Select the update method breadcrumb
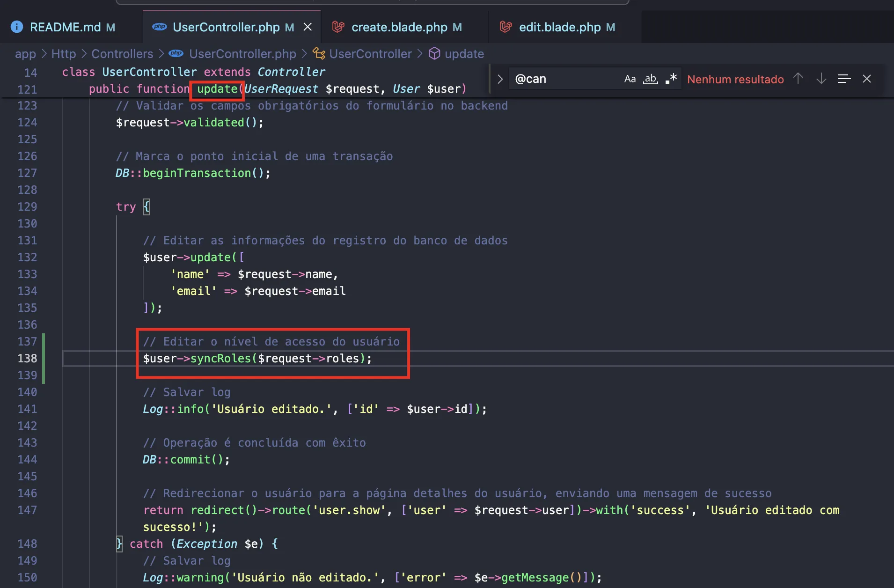Screen dimensions: 894x588 point(464,54)
